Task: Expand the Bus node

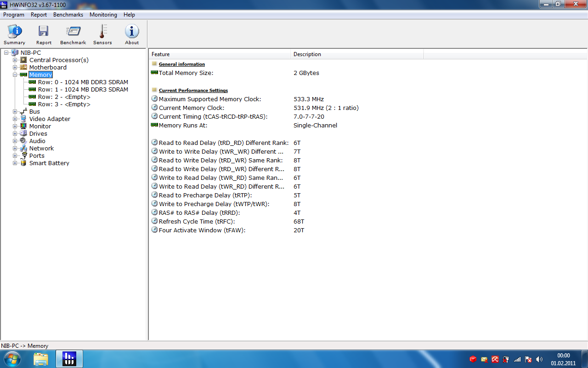Action: tap(15, 112)
